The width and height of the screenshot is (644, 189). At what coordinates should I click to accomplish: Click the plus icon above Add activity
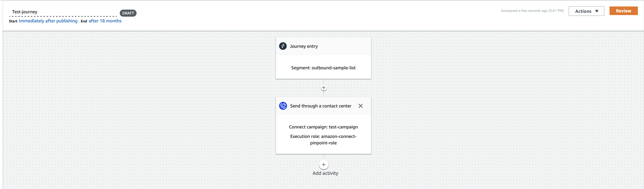pyautogui.click(x=324, y=164)
